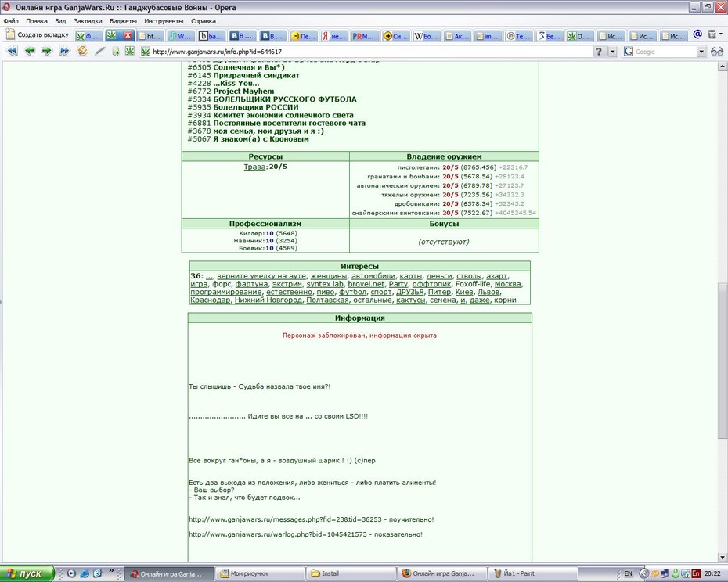Click the 'Создать вкладку' new tab button
Screen dimensions: 728x582
[x=37, y=34]
